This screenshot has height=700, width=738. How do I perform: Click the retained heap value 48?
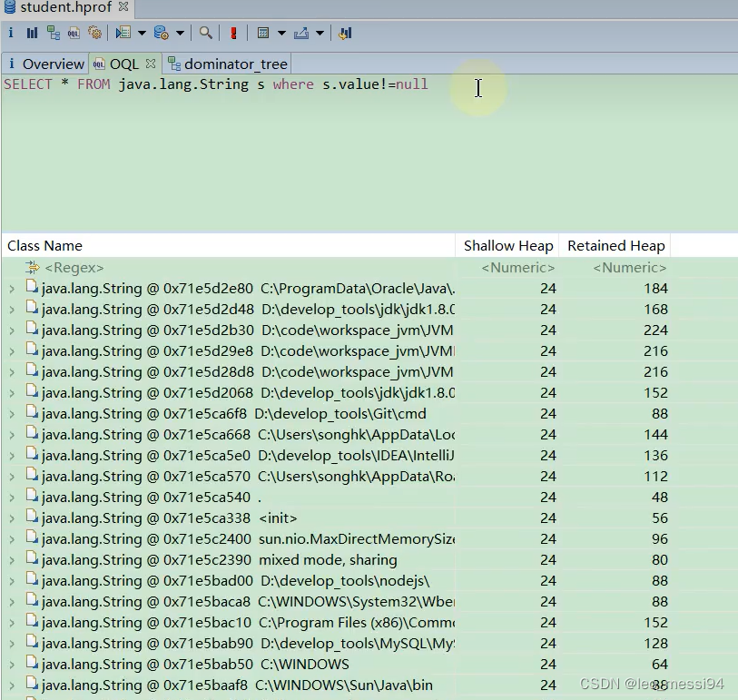tap(659, 498)
